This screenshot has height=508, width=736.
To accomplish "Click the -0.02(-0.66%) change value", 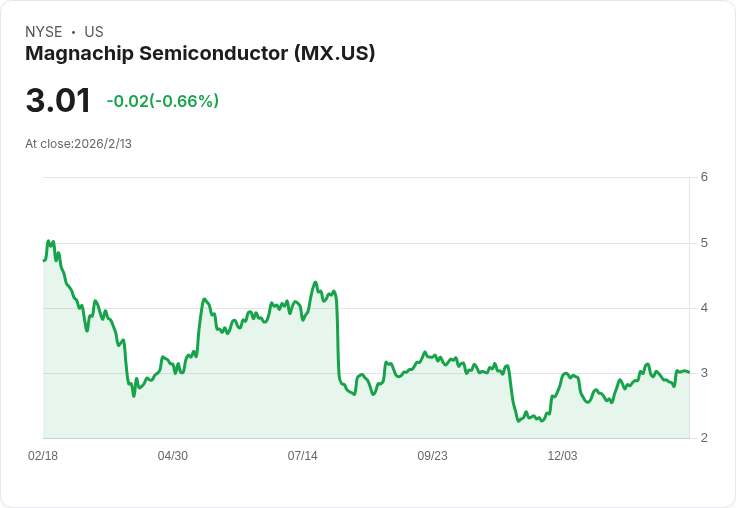I will point(162,101).
